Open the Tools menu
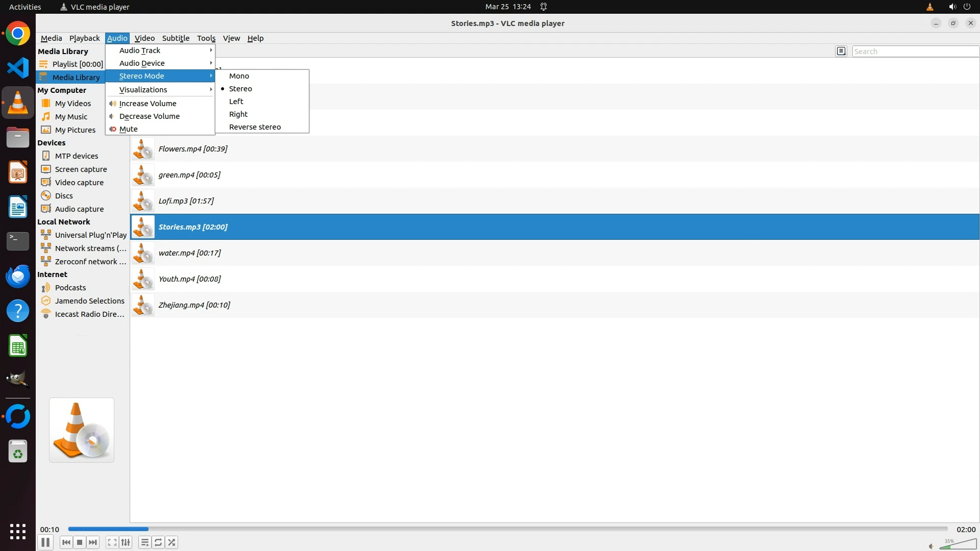980x551 pixels. [x=206, y=38]
